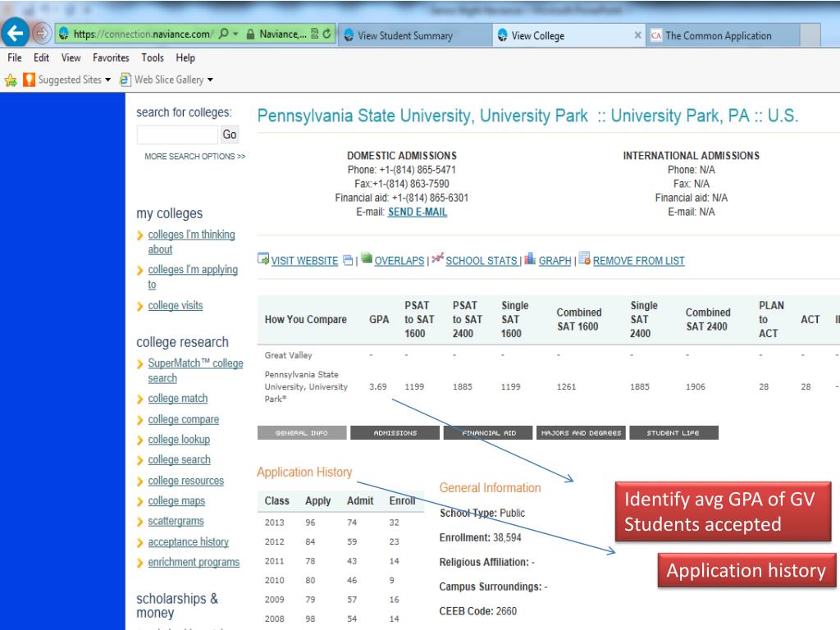Open the VISIT WEBSITE link
The width and height of the screenshot is (840, 630).
click(x=304, y=261)
